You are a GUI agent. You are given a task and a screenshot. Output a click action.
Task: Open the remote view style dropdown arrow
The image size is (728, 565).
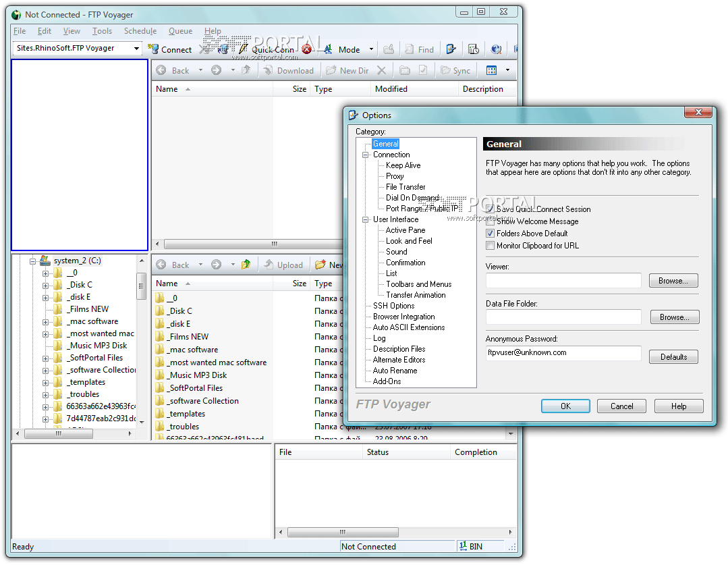507,70
